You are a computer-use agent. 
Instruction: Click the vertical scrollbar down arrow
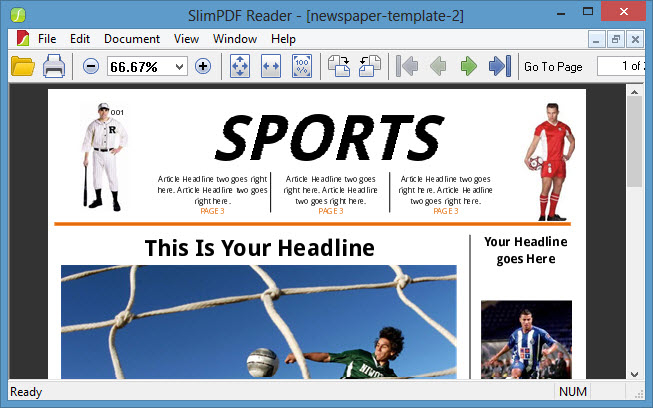pos(634,373)
